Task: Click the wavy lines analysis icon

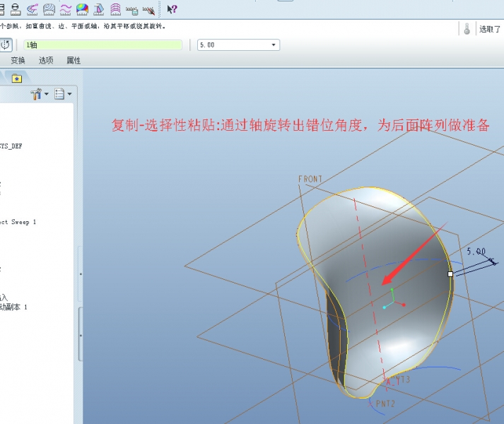Action: click(66, 9)
